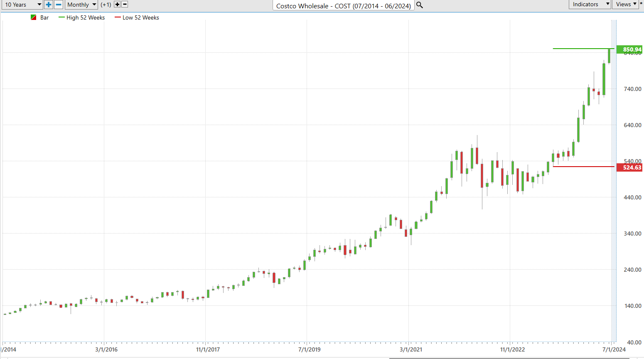Screen dimensions: 644x359
Task: Click the Bar legend red-green icon
Action: [34, 17]
